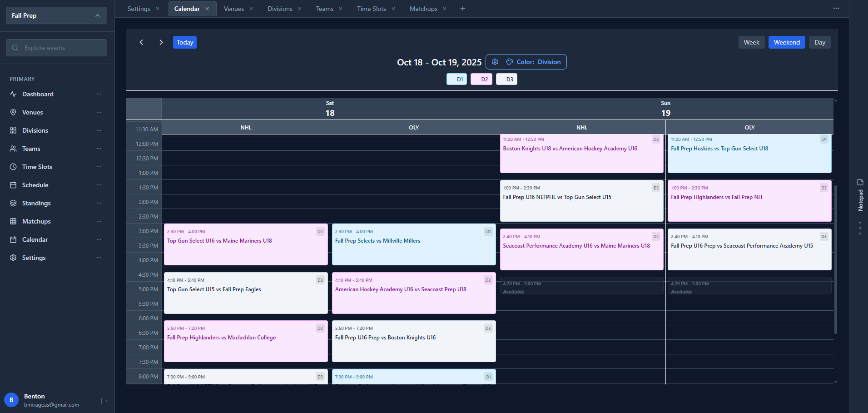Toggle the D2 division filter

click(x=481, y=79)
